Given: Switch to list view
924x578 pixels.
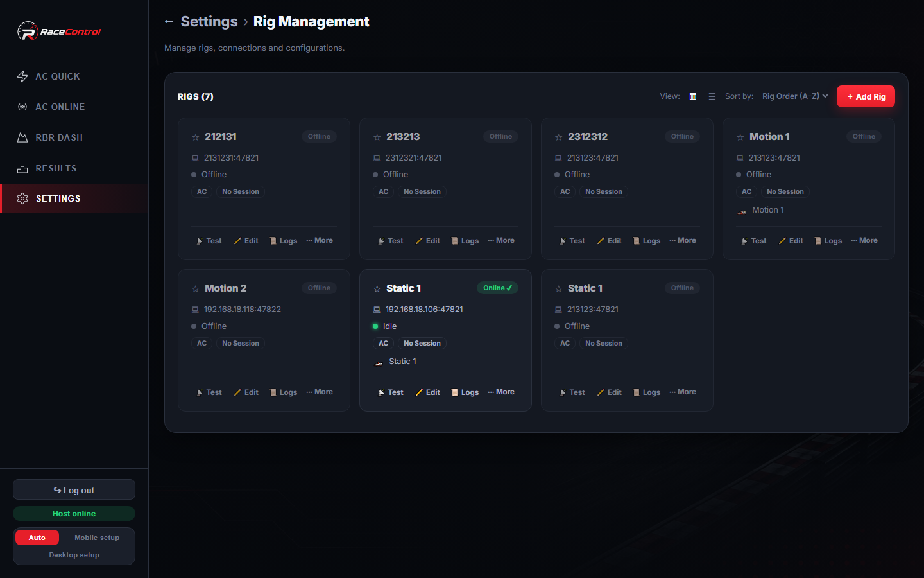Looking at the screenshot, I should click(712, 96).
